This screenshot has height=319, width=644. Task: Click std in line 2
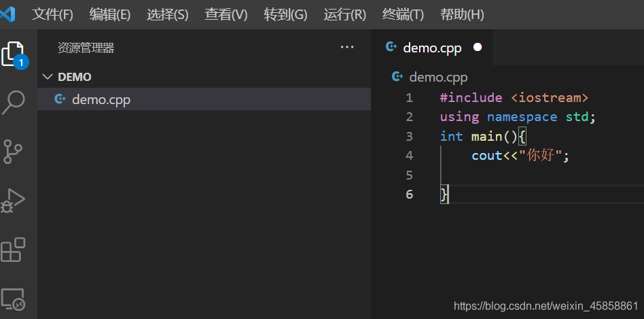(577, 117)
